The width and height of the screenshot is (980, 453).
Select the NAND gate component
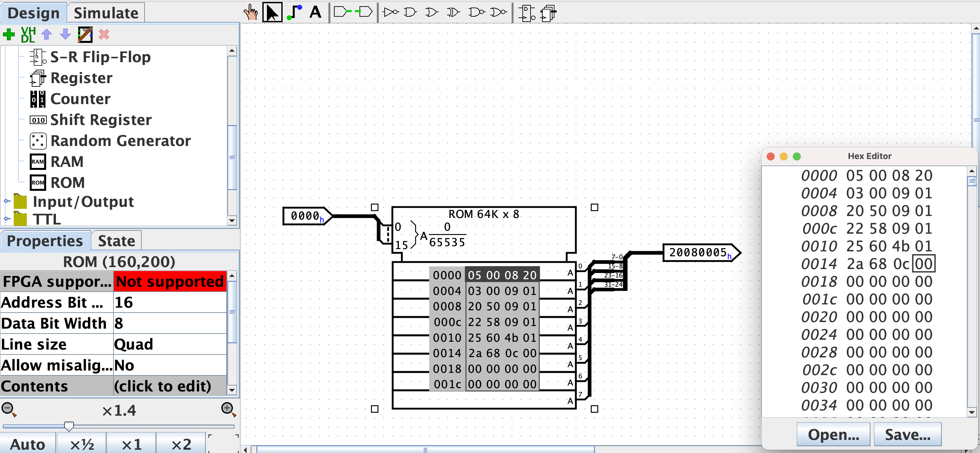(x=476, y=12)
